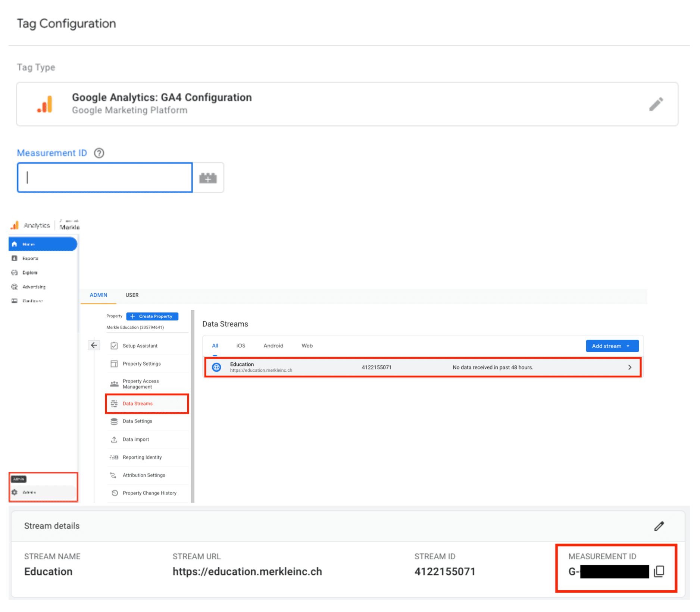Click the Stream ID value in Stream details
This screenshot has width=700, height=612.
coord(445,572)
